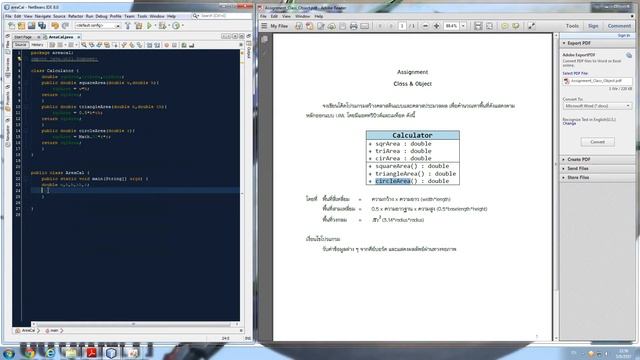The image size is (640, 360).
Task: Open Internet Explorer from taskbar
Action: coord(50,353)
